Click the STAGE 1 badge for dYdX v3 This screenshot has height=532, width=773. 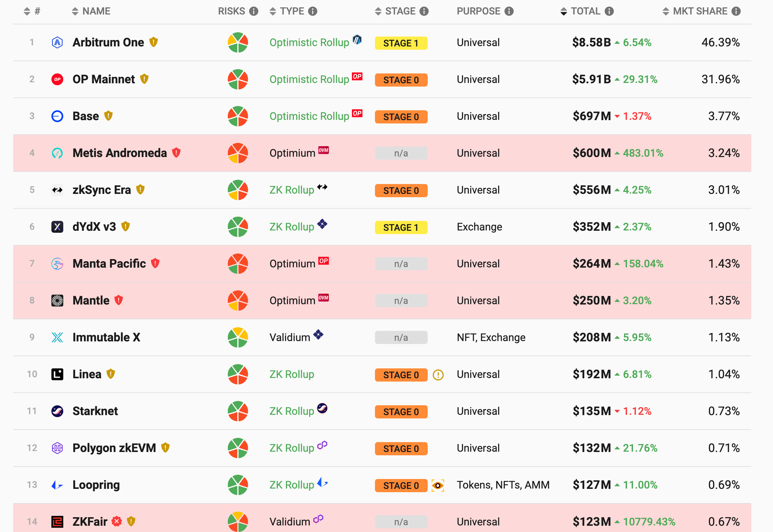pyautogui.click(x=401, y=227)
